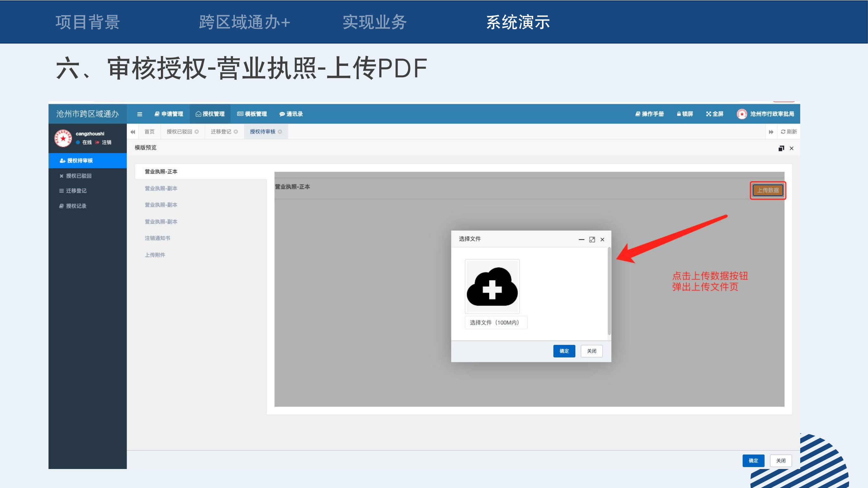This screenshot has width=868, height=488.
Task: Maximize the 选择文件 dialog
Action: pos(592,239)
